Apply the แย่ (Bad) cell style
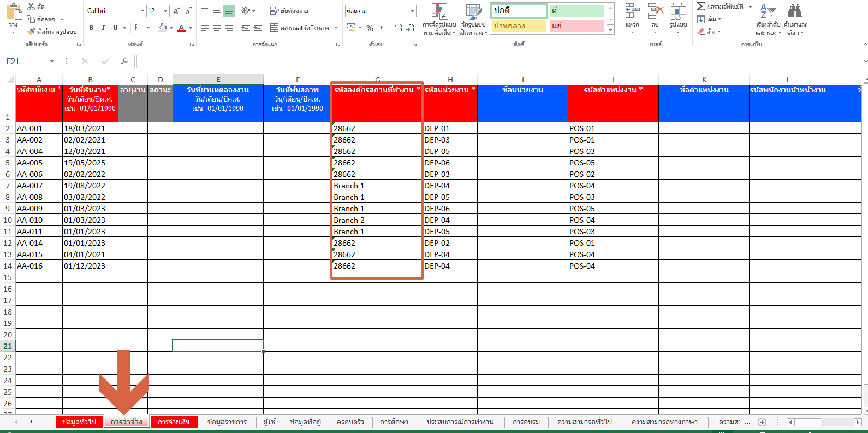 (577, 26)
